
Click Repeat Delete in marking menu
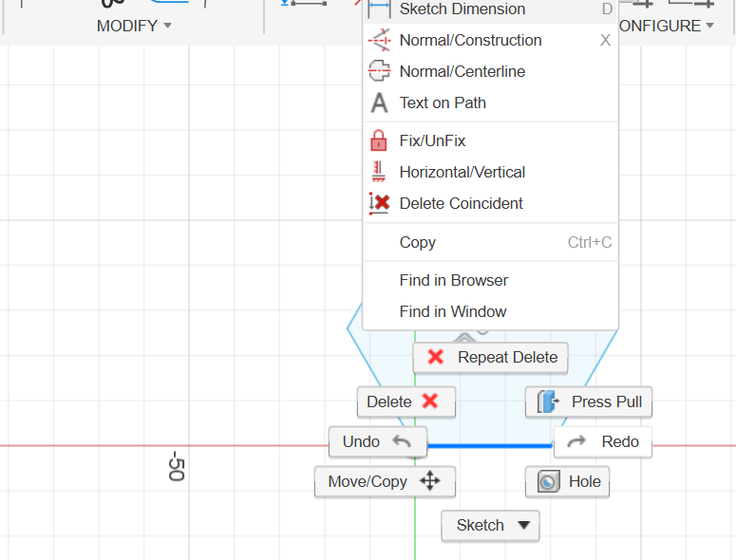(491, 358)
